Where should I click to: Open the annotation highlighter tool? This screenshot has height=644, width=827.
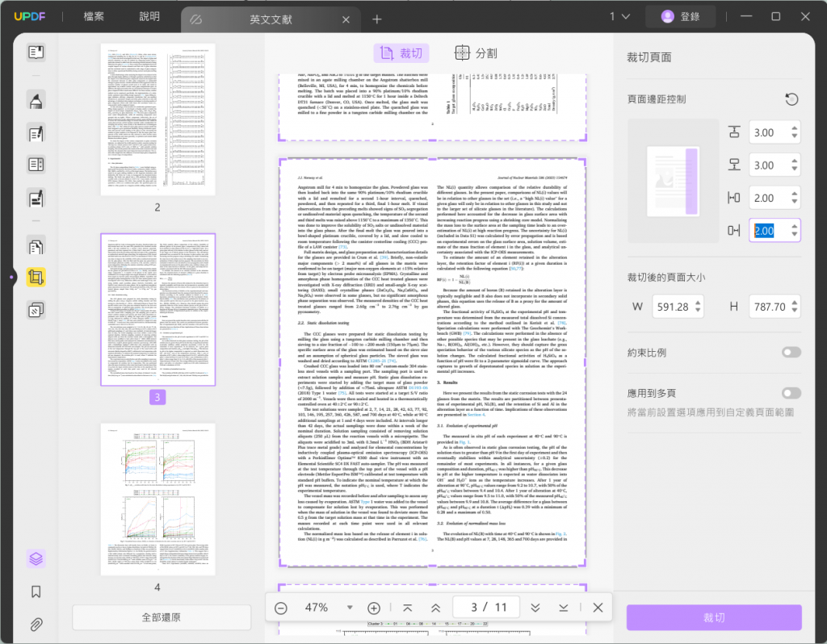[35, 101]
